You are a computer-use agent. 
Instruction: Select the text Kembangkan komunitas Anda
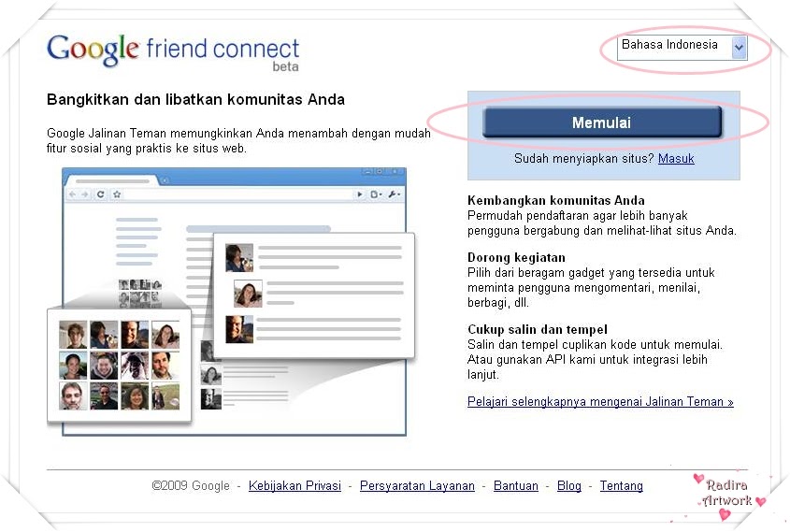pyautogui.click(x=555, y=200)
